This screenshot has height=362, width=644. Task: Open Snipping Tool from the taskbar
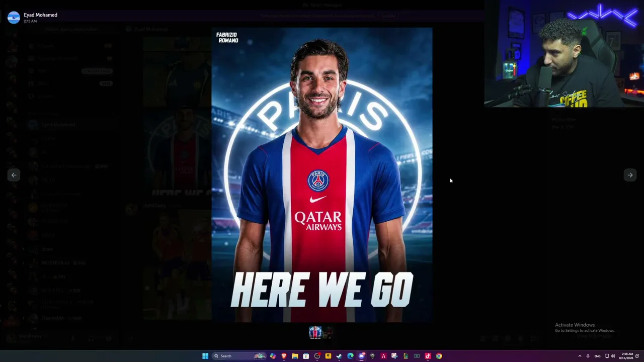point(394,356)
